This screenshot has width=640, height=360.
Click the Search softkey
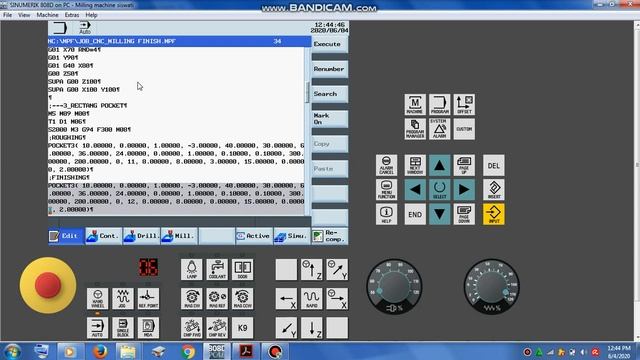(x=330, y=94)
